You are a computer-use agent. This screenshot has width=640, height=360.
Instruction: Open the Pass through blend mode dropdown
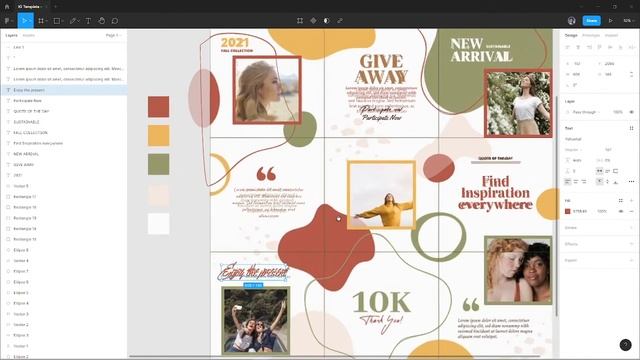tap(586, 112)
